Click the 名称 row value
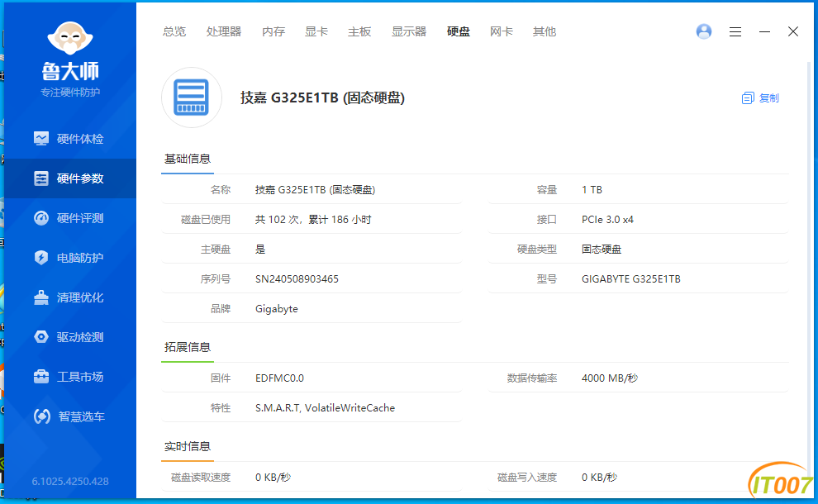 click(315, 190)
